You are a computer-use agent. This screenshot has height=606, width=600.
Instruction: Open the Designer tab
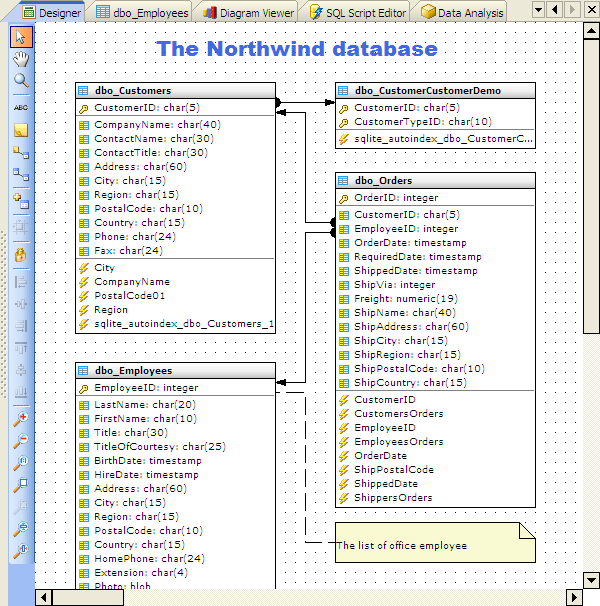tap(52, 13)
